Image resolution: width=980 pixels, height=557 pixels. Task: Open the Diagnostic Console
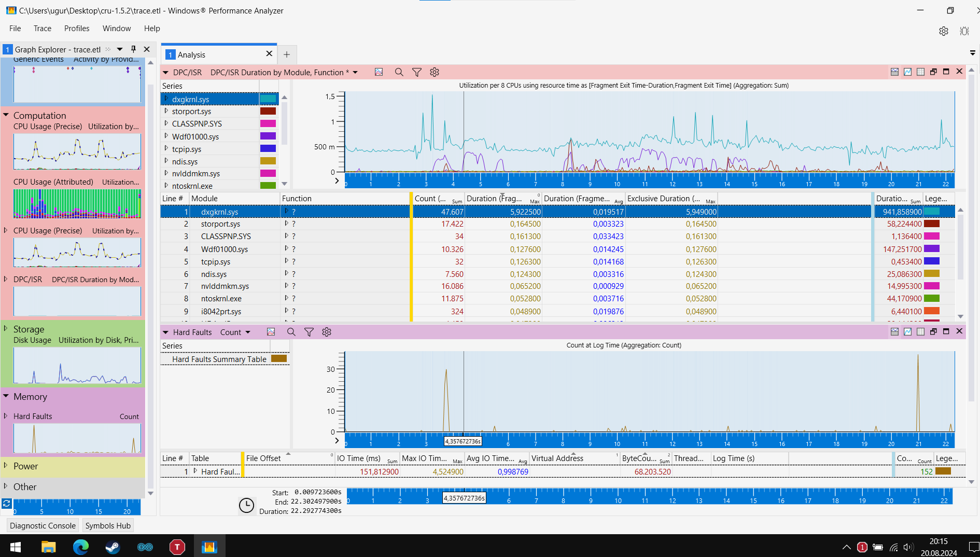(x=43, y=525)
